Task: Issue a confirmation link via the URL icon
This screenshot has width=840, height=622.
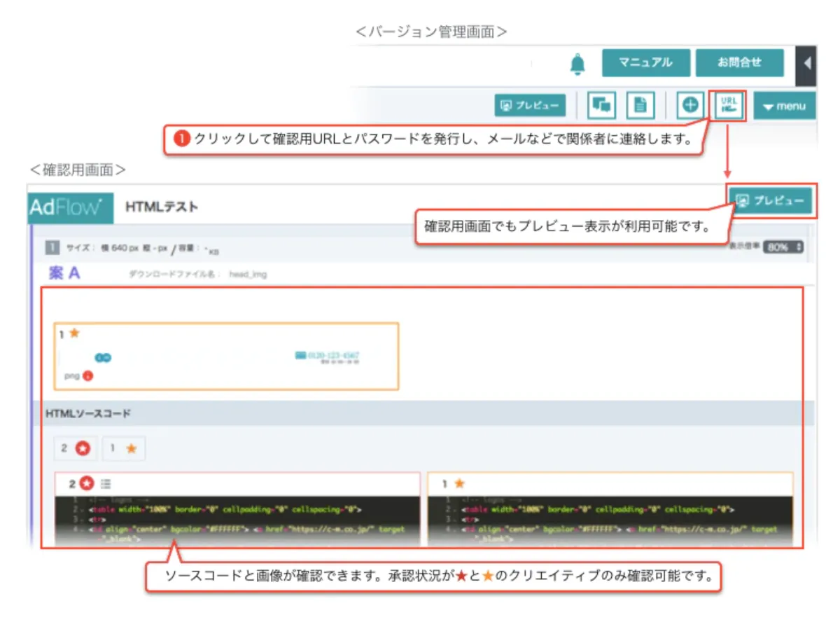Action: tap(728, 106)
